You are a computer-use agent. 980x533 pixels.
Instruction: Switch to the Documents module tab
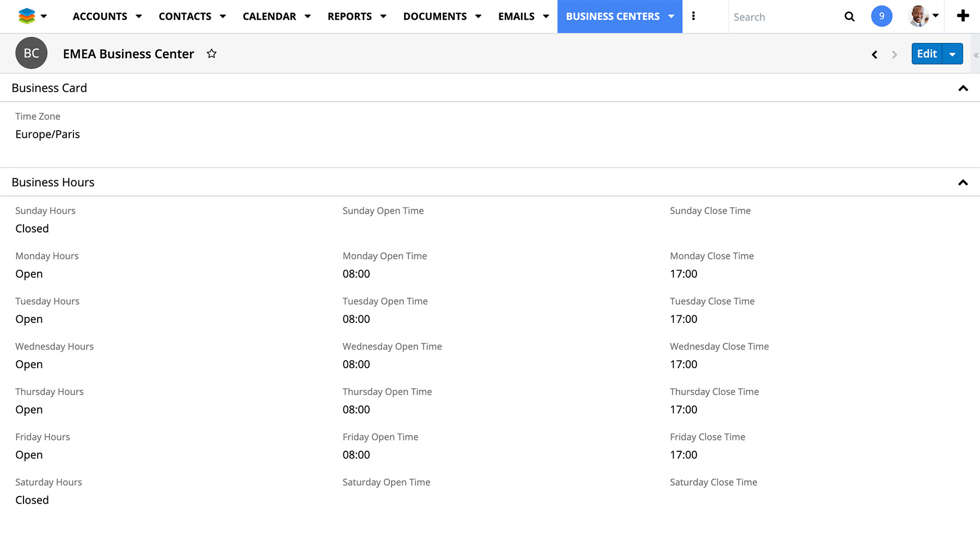(x=434, y=16)
